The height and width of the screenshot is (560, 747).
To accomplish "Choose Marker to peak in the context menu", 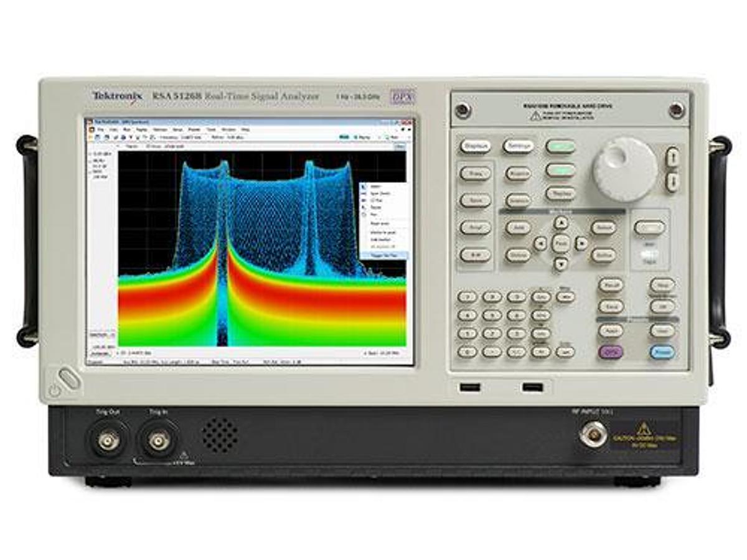I will [383, 233].
